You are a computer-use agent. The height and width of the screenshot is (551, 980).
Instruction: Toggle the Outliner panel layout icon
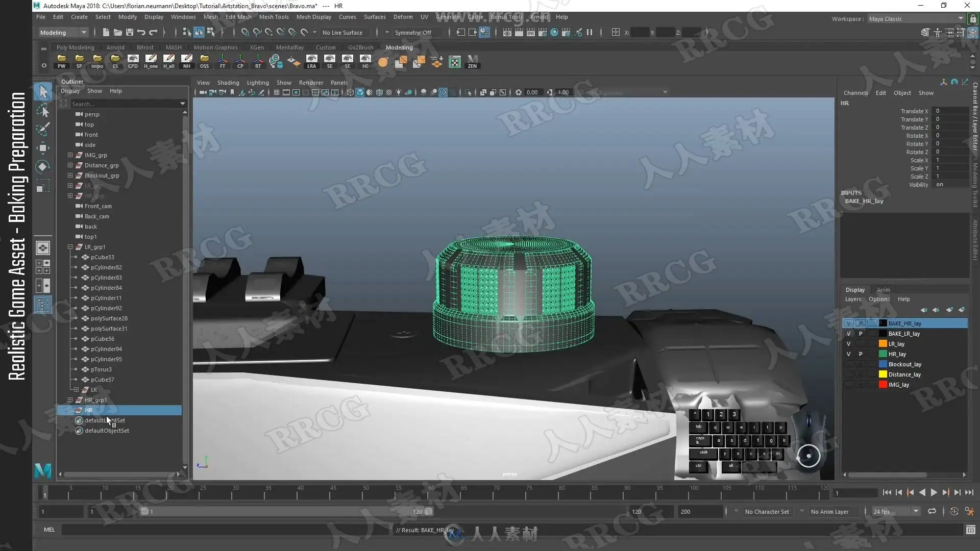click(x=43, y=305)
